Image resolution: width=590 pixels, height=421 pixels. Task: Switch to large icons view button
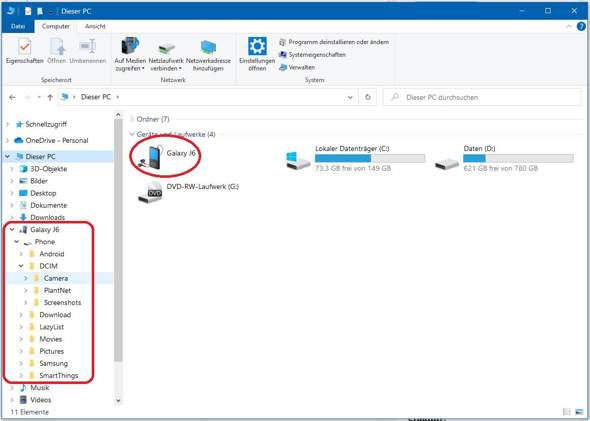(580, 412)
